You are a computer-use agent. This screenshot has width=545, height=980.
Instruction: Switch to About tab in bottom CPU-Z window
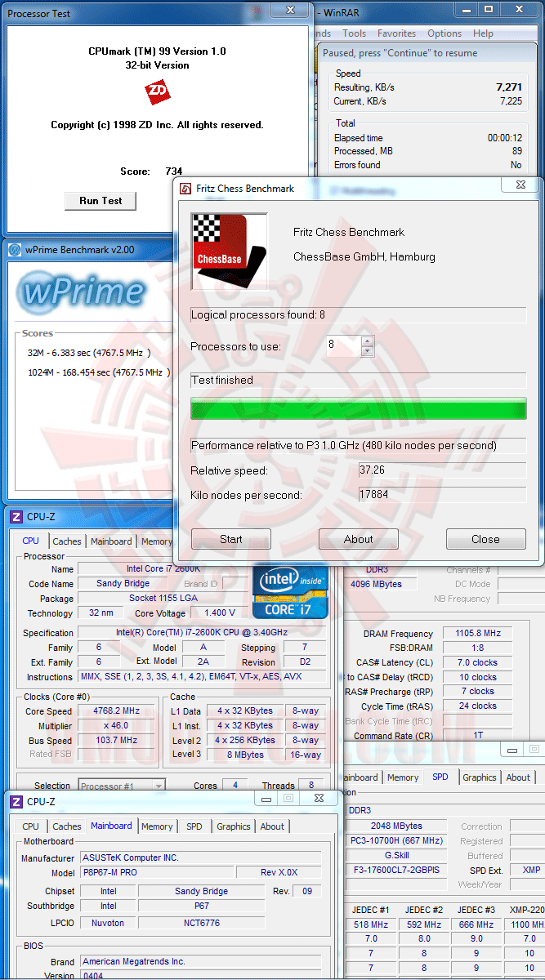coord(272,826)
